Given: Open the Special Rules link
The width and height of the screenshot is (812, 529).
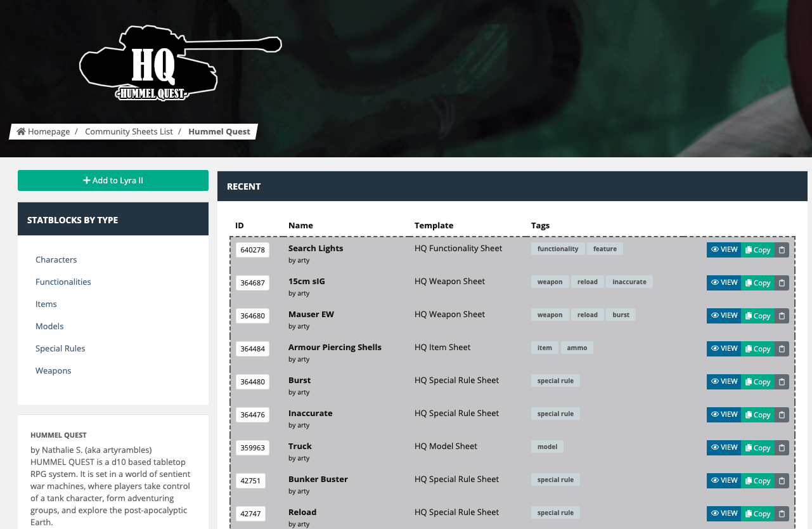Looking at the screenshot, I should [60, 348].
